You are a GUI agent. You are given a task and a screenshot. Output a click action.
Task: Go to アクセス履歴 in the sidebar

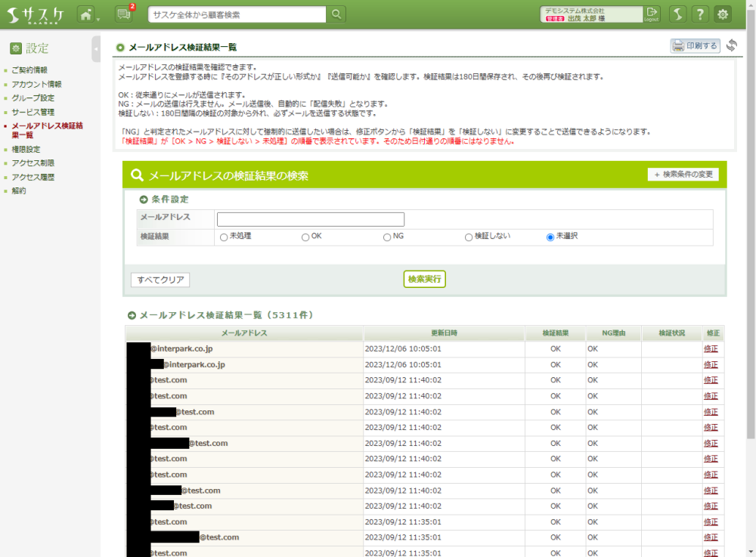[x=33, y=177]
